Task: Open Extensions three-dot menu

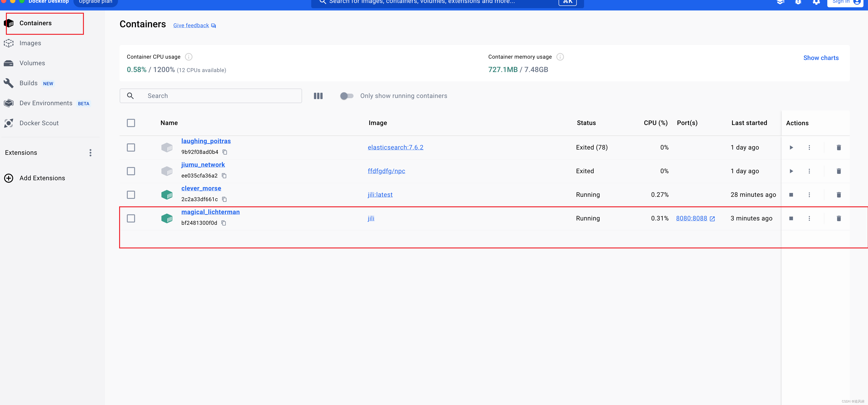Action: pyautogui.click(x=90, y=153)
